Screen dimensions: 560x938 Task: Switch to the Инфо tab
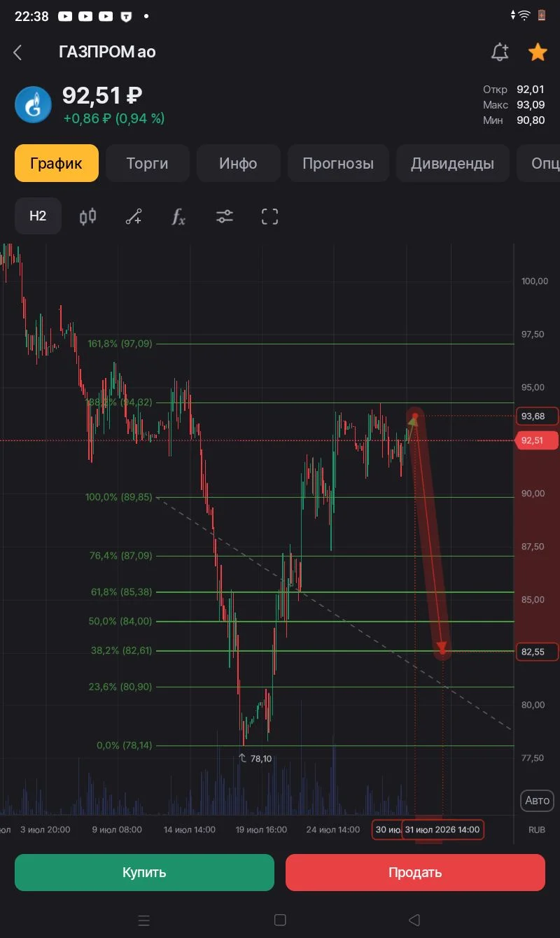(238, 163)
